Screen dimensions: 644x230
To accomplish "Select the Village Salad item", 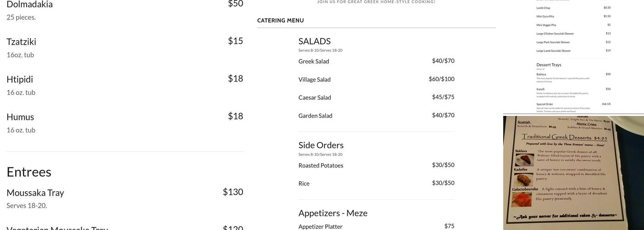I will 315,80.
